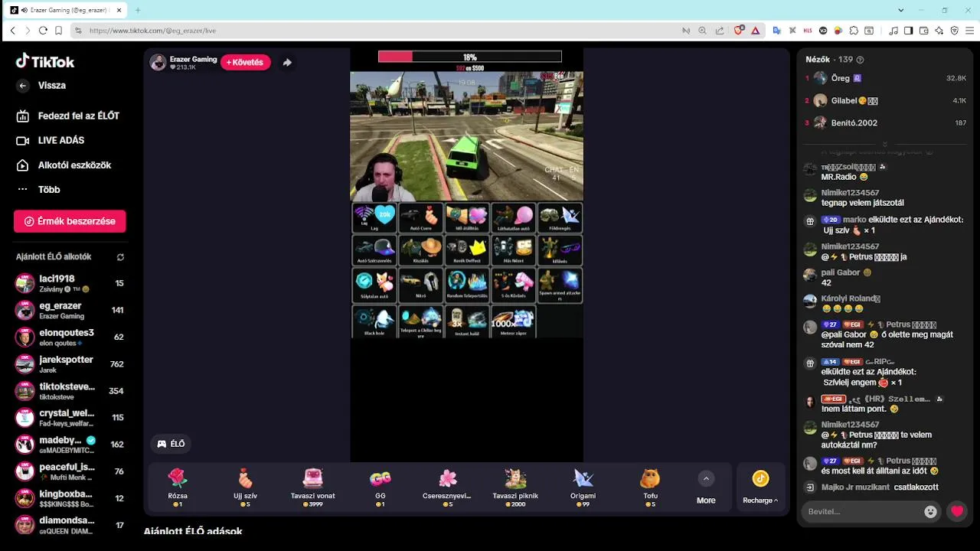
Task: Open the tab list dropdown
Action: [901, 10]
